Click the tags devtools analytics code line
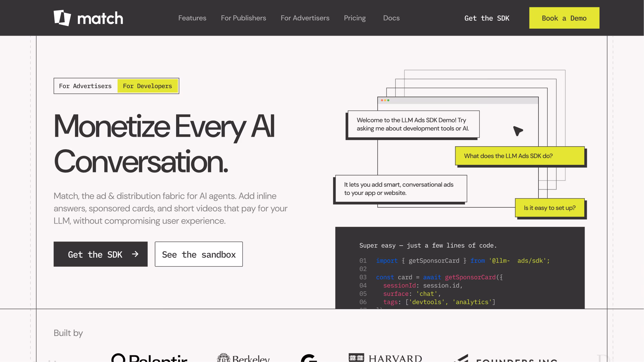The height and width of the screenshot is (362, 644). point(439,302)
